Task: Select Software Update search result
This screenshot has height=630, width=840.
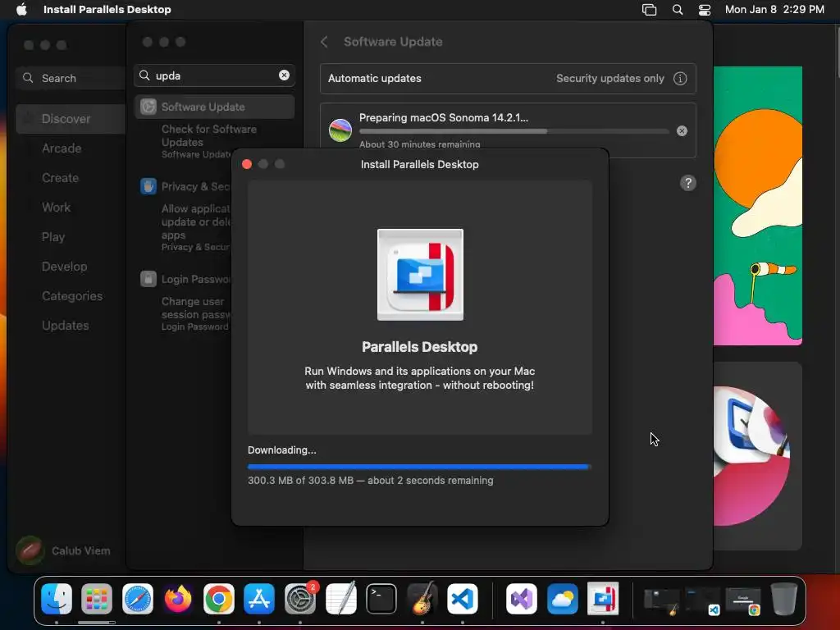Action: click(x=214, y=107)
